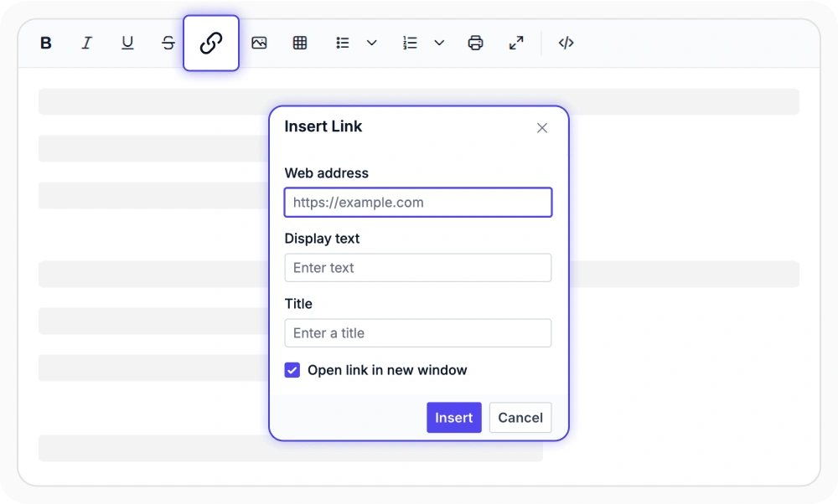
Task: Click the highlighted insert link icon
Action: click(x=211, y=43)
